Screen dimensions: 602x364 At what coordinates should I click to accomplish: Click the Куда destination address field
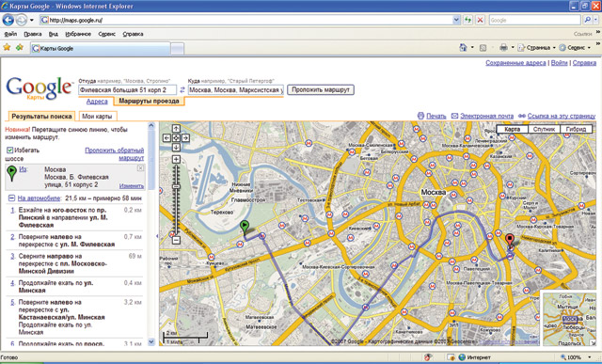tap(236, 90)
